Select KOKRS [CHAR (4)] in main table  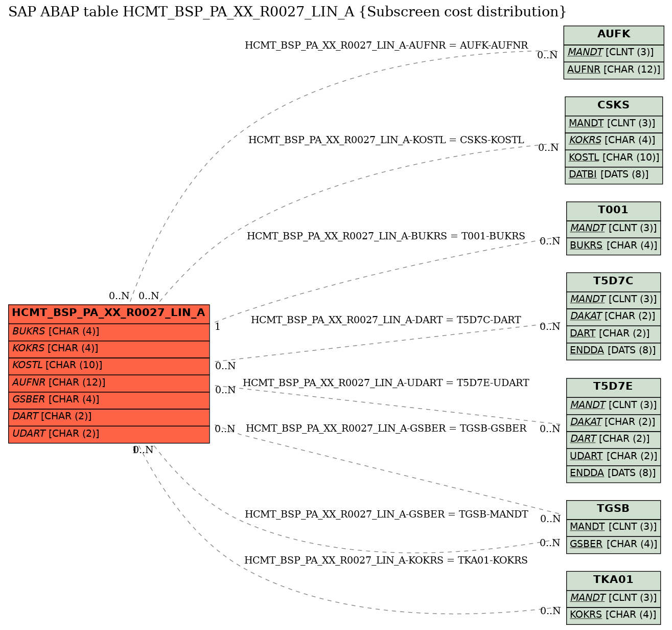point(109,349)
